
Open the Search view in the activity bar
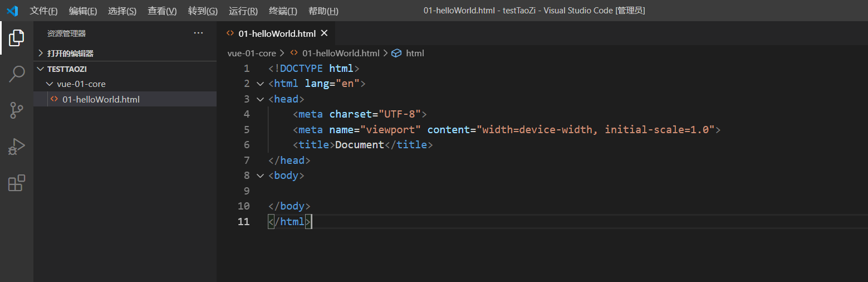click(17, 74)
